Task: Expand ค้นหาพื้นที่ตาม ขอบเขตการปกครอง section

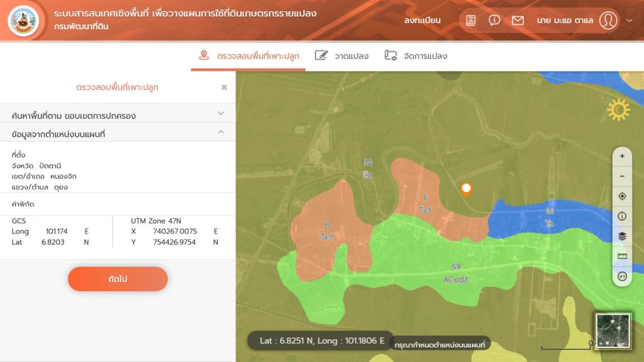Action: [220, 114]
